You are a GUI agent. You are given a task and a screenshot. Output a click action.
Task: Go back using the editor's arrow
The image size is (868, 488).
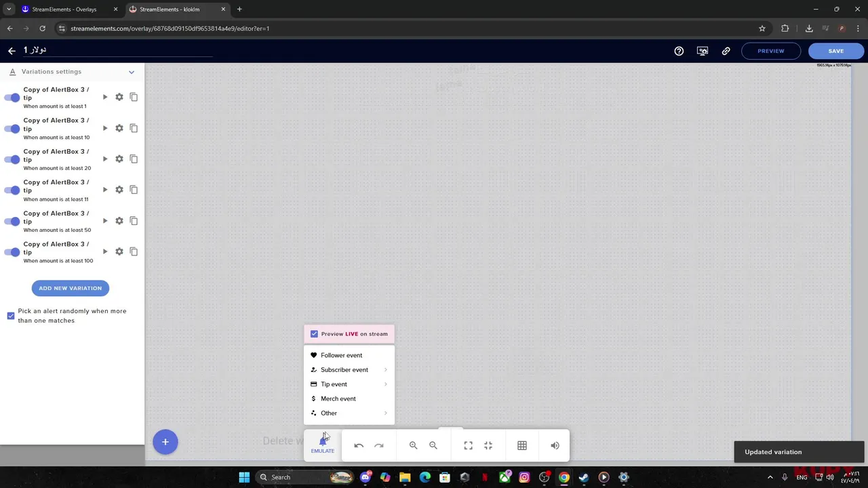(12, 51)
